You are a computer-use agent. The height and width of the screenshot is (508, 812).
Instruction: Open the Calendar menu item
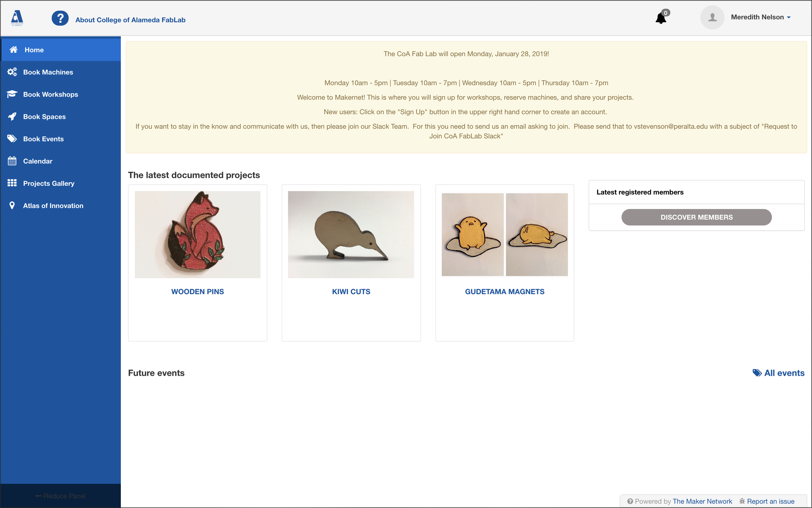61,161
